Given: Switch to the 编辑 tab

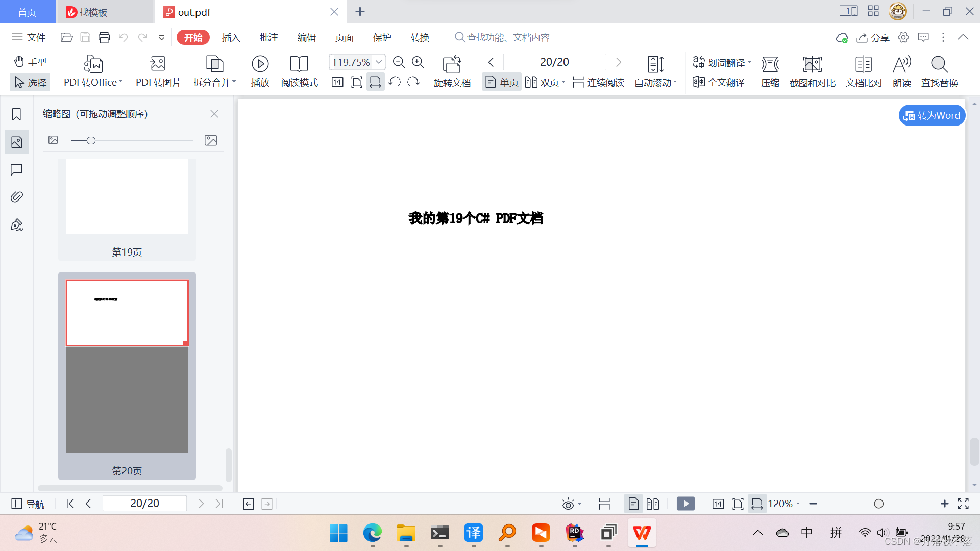Looking at the screenshot, I should point(306,37).
